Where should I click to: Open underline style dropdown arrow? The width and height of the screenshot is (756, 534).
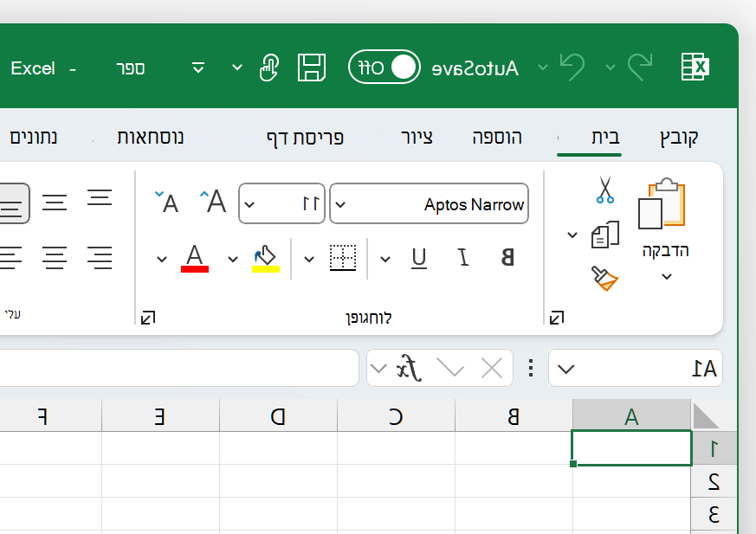(384, 260)
